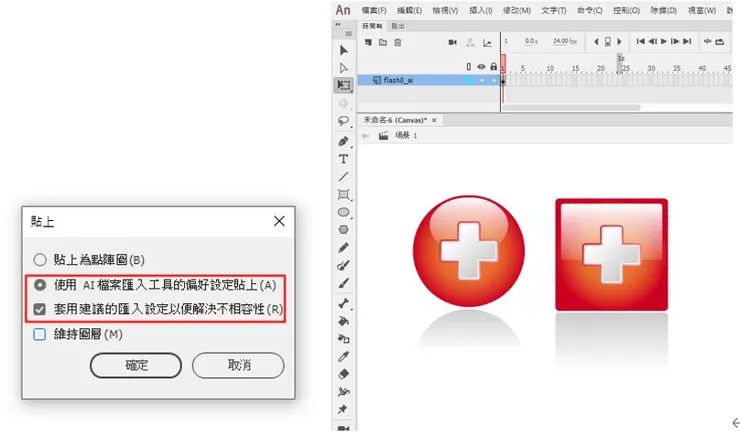Select the PolyStar polygon tool
Viewport: 740px width, 440px height.
point(344,229)
